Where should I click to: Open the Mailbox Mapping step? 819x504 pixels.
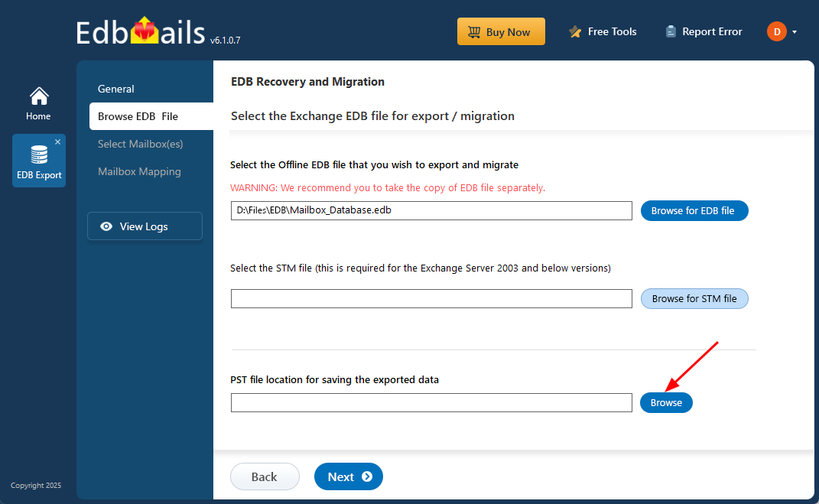pyautogui.click(x=139, y=171)
